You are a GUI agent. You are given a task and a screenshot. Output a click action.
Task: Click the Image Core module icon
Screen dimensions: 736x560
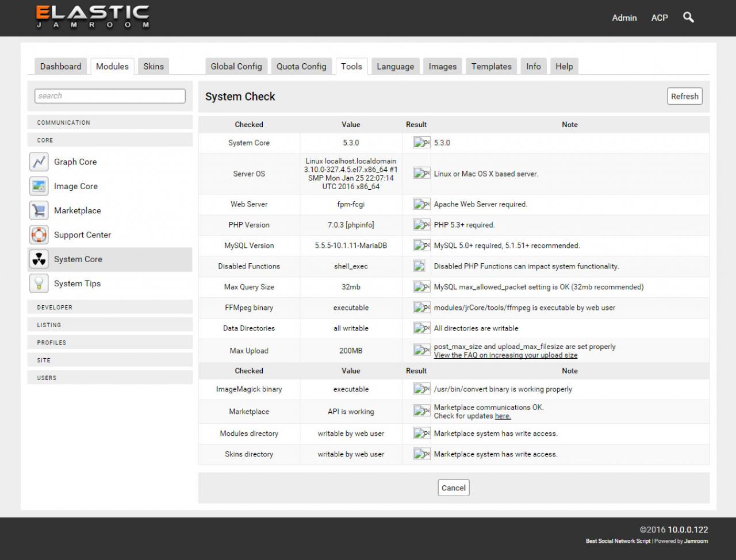(39, 186)
